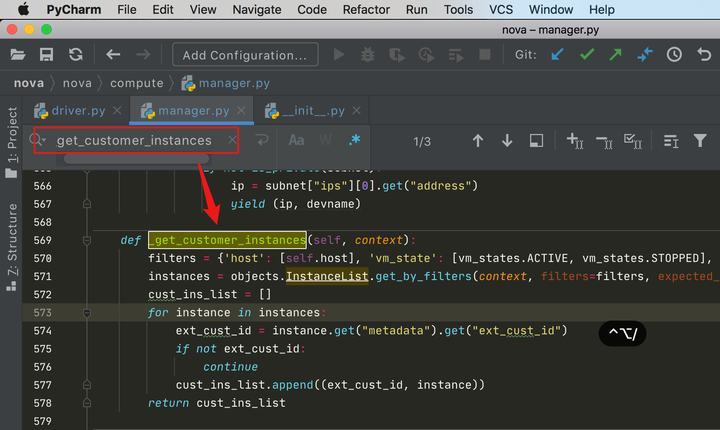Screen dimensions: 720x430
Task: Click the compute breadcrumb
Action: pyautogui.click(x=137, y=83)
